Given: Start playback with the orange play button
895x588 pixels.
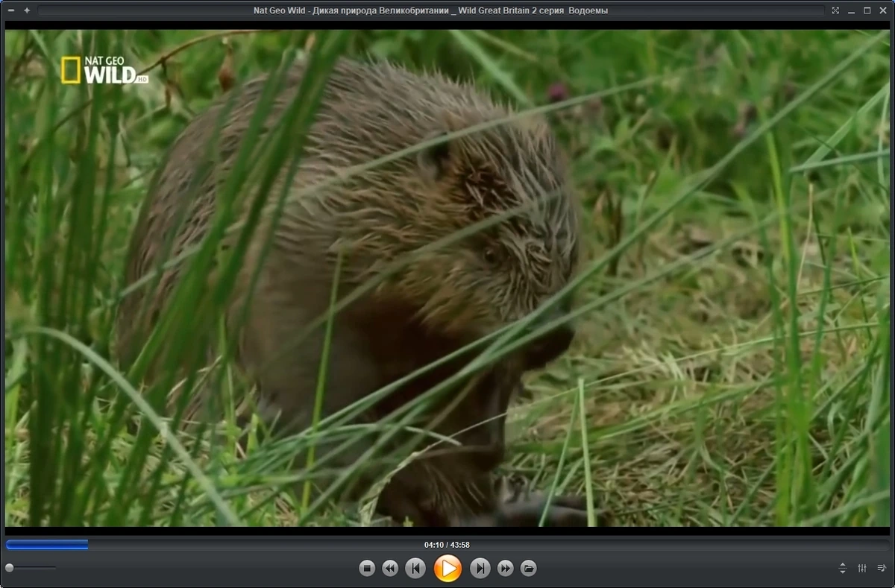Looking at the screenshot, I should coord(447,569).
